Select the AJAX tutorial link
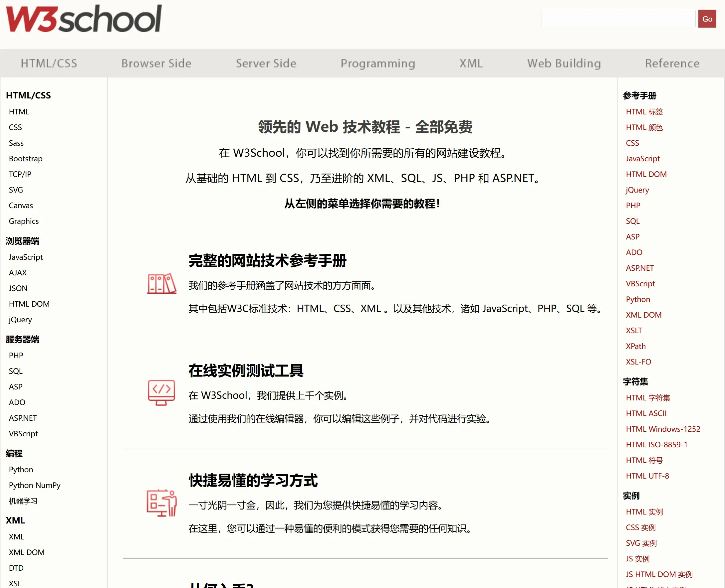 18,272
